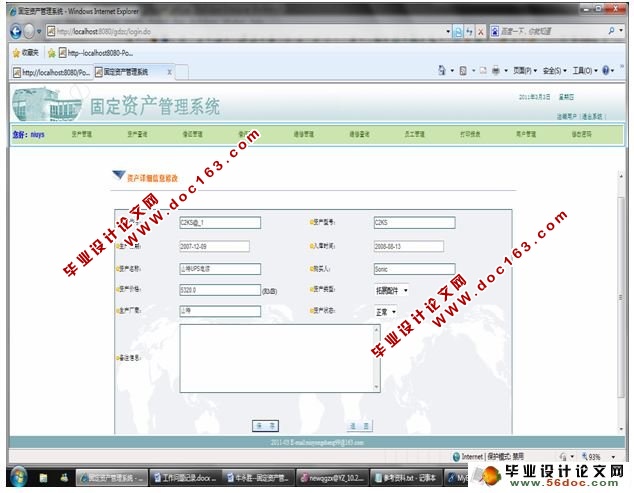Click the 生产厂商 input field
634x493 pixels.
pos(220,311)
